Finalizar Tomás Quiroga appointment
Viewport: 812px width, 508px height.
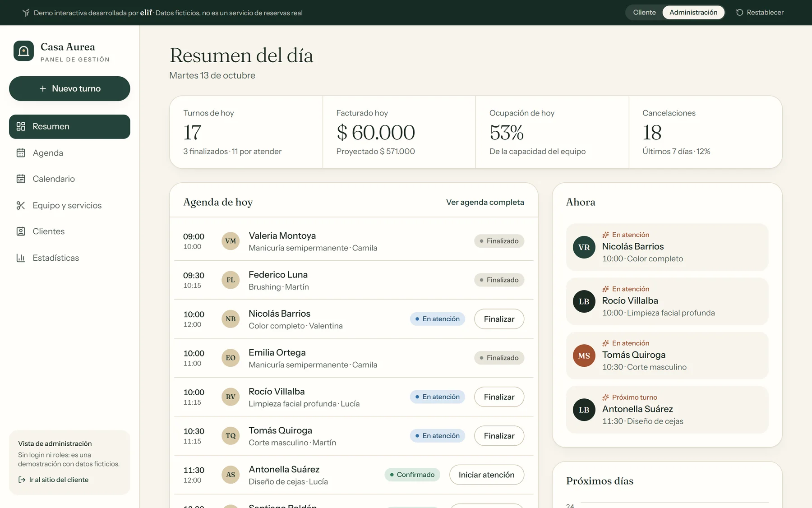click(499, 436)
